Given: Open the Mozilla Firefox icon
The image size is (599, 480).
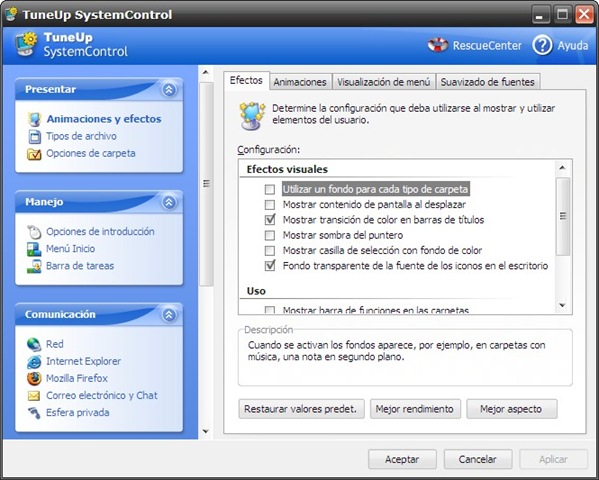Looking at the screenshot, I should pos(34,378).
